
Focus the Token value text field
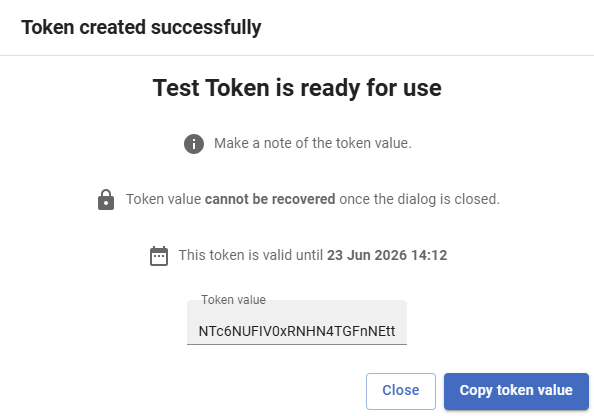(297, 322)
